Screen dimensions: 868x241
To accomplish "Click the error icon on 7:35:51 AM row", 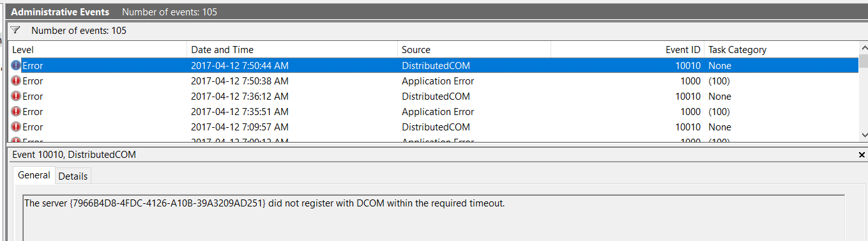I will coord(16,111).
